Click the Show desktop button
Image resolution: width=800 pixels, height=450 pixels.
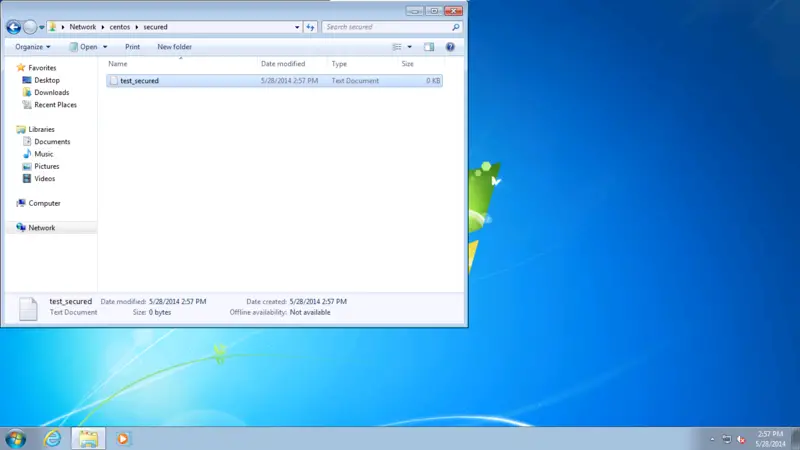click(795, 439)
